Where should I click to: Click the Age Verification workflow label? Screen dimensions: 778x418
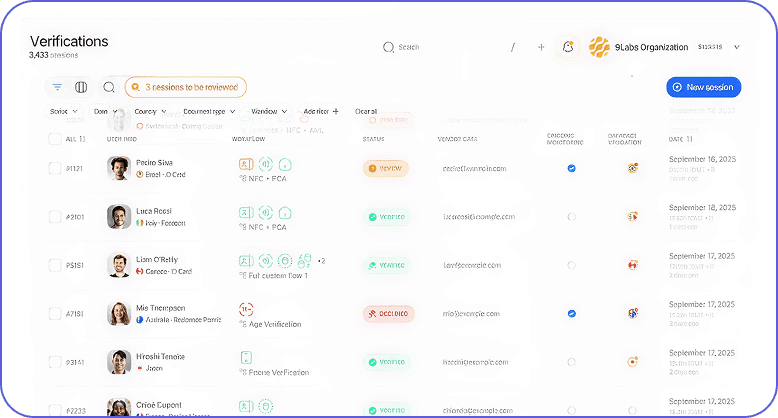click(x=275, y=324)
